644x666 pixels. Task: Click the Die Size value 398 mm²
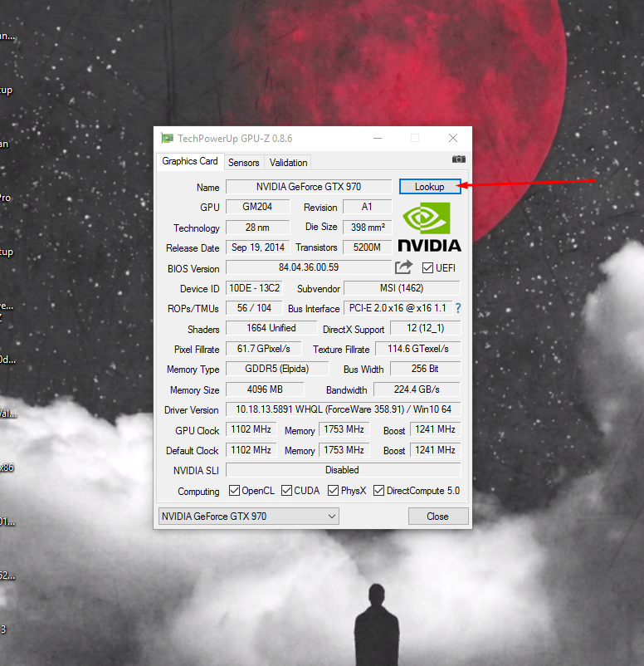click(367, 228)
